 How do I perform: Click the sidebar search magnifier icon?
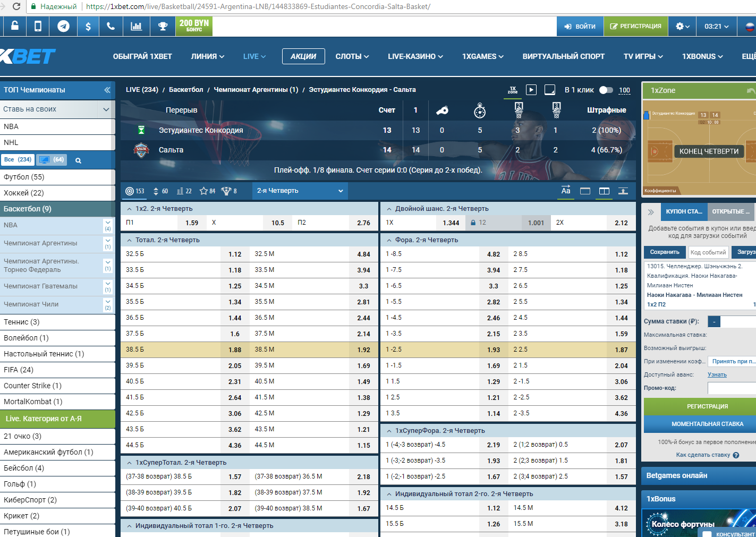coord(78,160)
